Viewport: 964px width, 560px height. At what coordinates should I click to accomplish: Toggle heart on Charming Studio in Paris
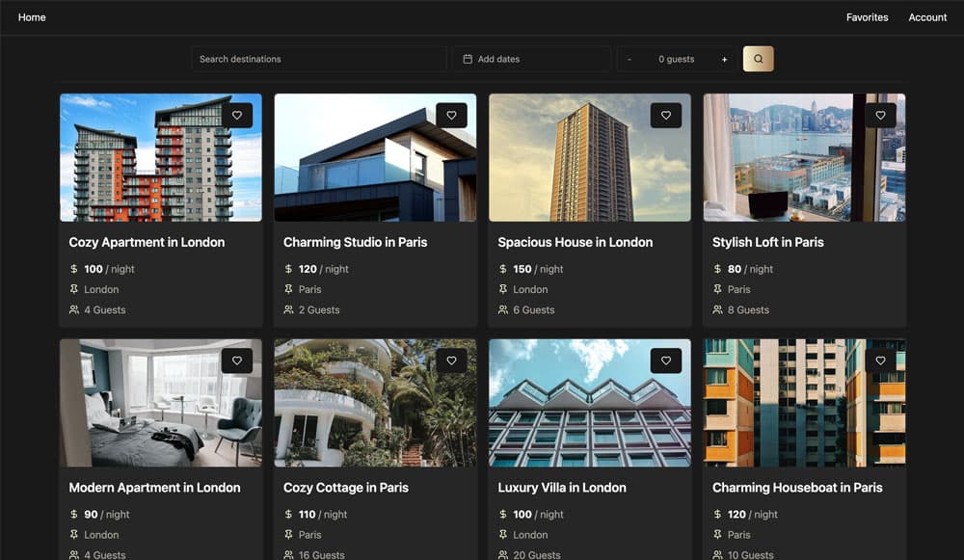coord(451,116)
